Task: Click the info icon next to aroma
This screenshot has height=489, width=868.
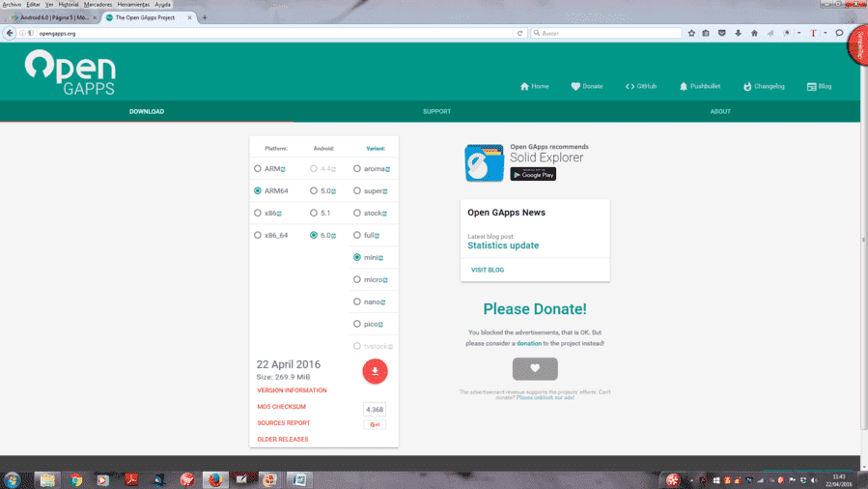Action: 387,169
